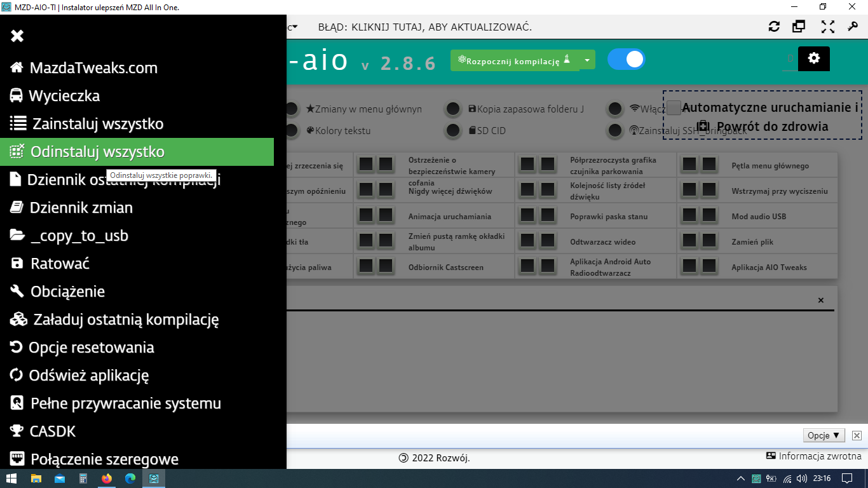Click the fullscreen expand arrows icon
This screenshot has height=488, width=868.
[827, 27]
